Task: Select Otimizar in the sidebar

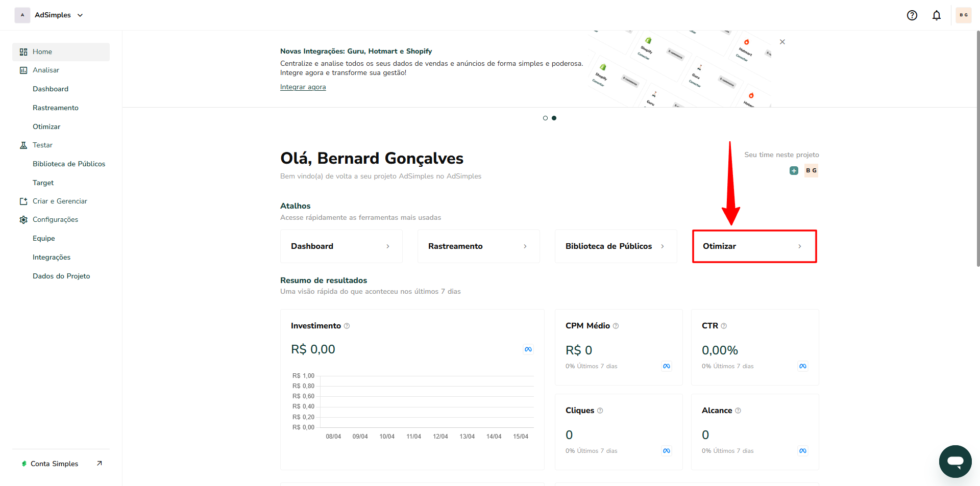Action: [x=46, y=126]
